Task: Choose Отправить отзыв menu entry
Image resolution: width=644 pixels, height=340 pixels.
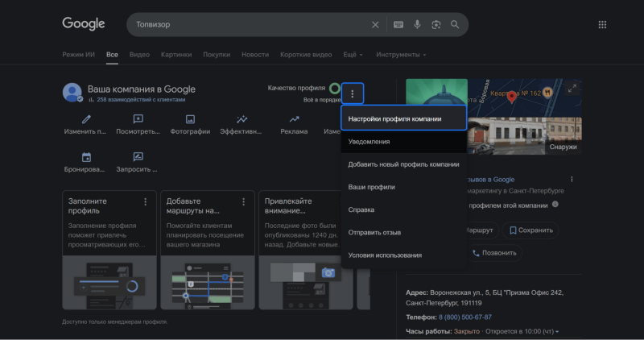Action: pos(404,232)
